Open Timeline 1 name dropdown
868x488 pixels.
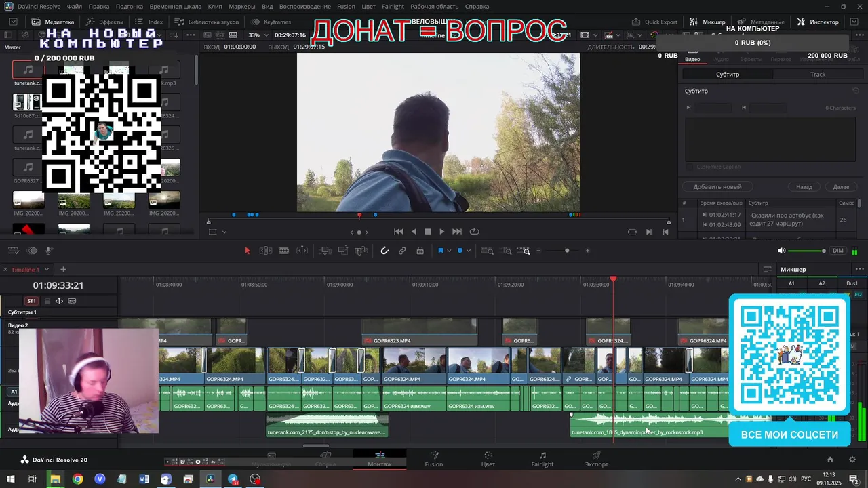[x=45, y=270]
